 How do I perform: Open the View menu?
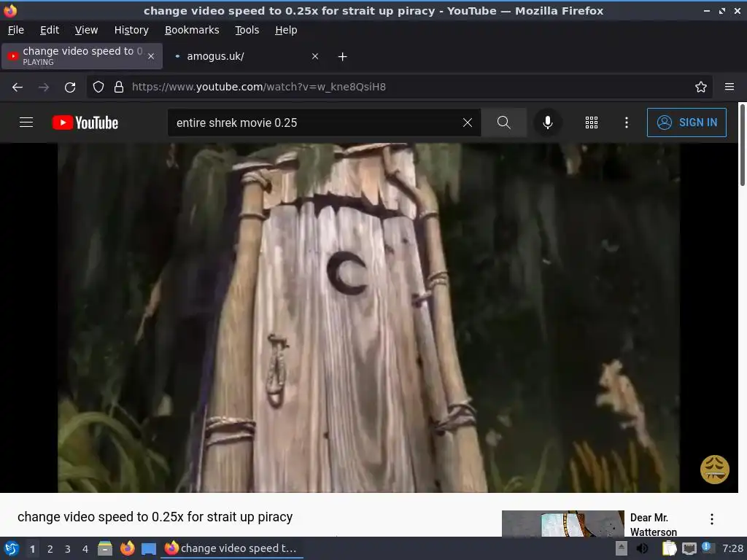click(x=86, y=30)
